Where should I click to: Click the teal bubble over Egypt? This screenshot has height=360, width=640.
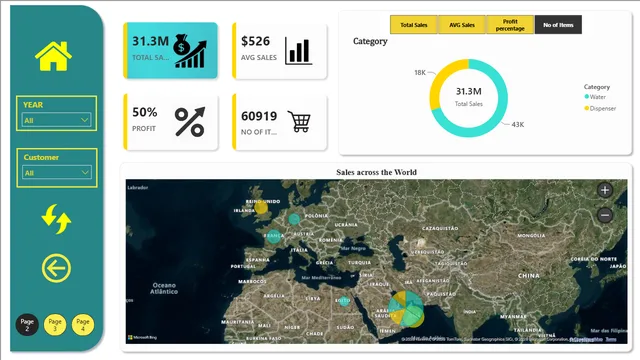(x=344, y=301)
